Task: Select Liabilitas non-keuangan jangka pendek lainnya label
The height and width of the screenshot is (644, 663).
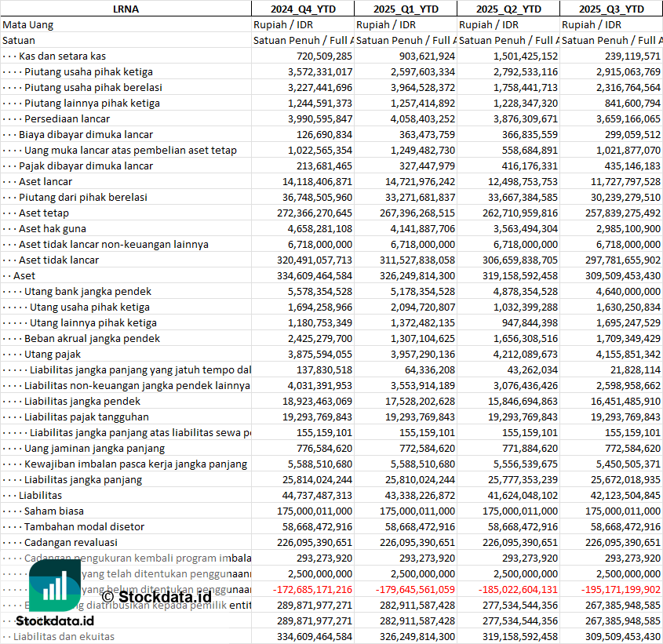Action: click(137, 384)
